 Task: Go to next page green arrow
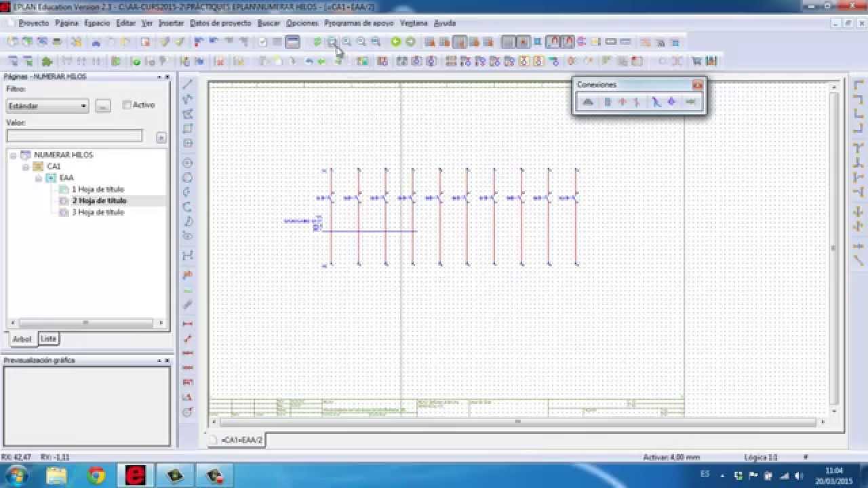click(410, 42)
